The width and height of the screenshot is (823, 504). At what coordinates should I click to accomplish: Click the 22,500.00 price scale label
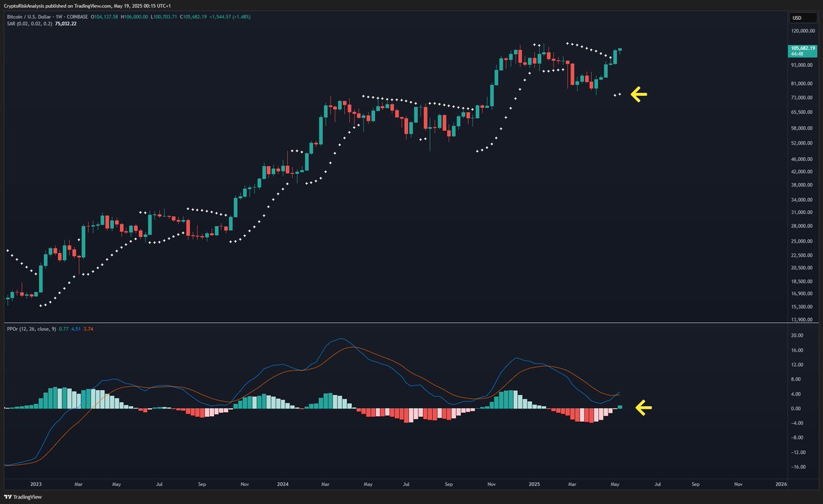[803, 255]
